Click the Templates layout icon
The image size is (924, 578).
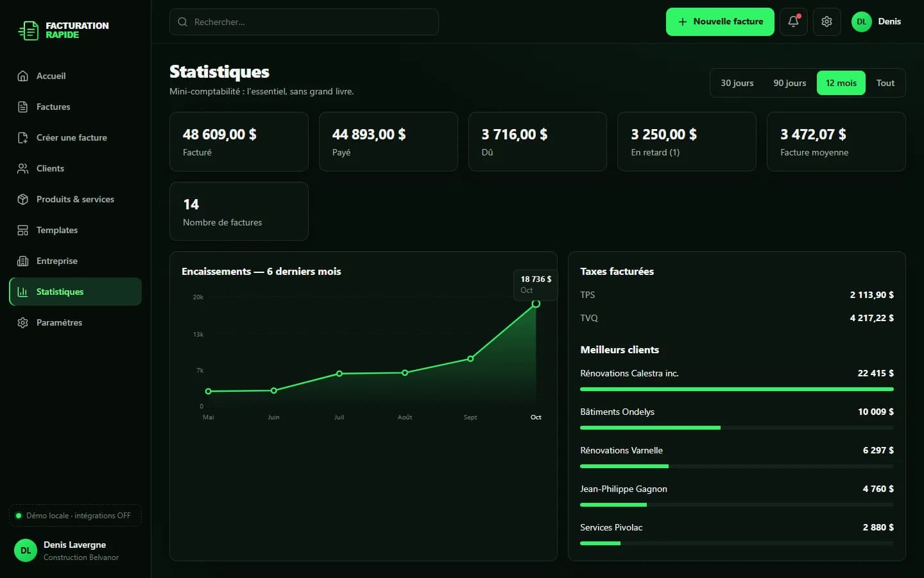click(23, 230)
